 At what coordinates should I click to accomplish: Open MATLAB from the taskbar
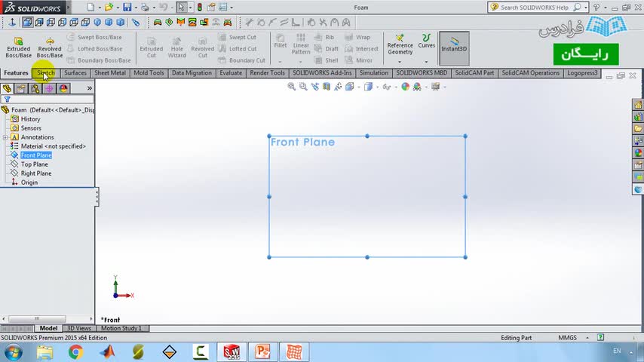click(x=107, y=352)
